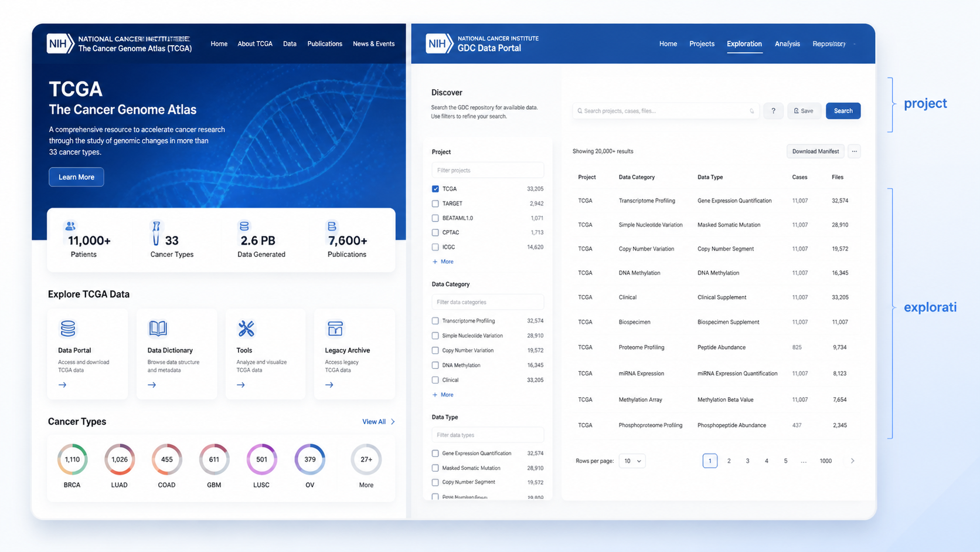Check the CPTAC project checkbox
Screen dimensions: 980x552
435,232
